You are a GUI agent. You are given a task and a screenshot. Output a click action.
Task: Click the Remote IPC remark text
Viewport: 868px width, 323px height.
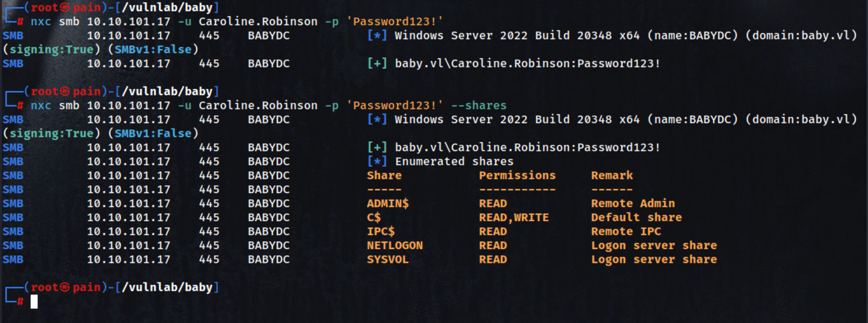tap(626, 231)
